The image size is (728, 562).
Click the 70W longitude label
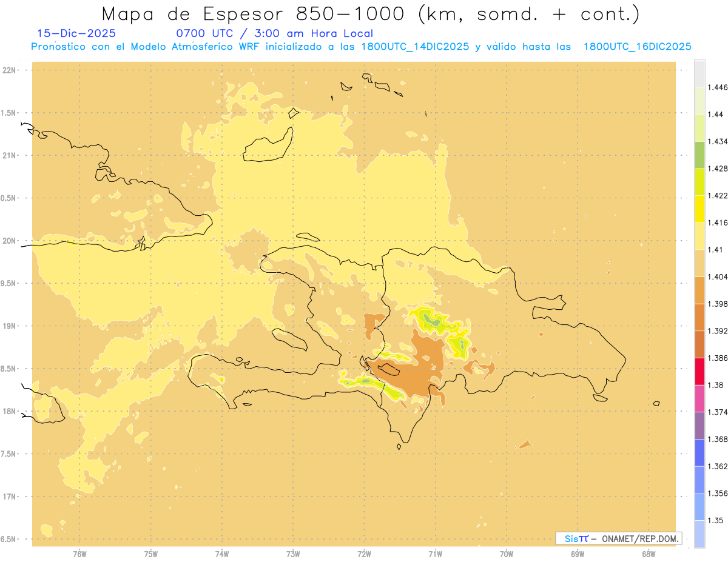[507, 555]
